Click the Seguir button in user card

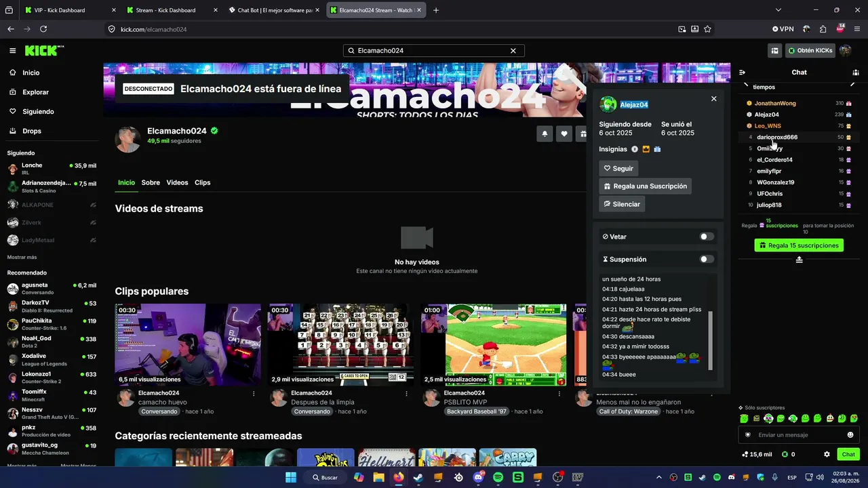tap(618, 168)
